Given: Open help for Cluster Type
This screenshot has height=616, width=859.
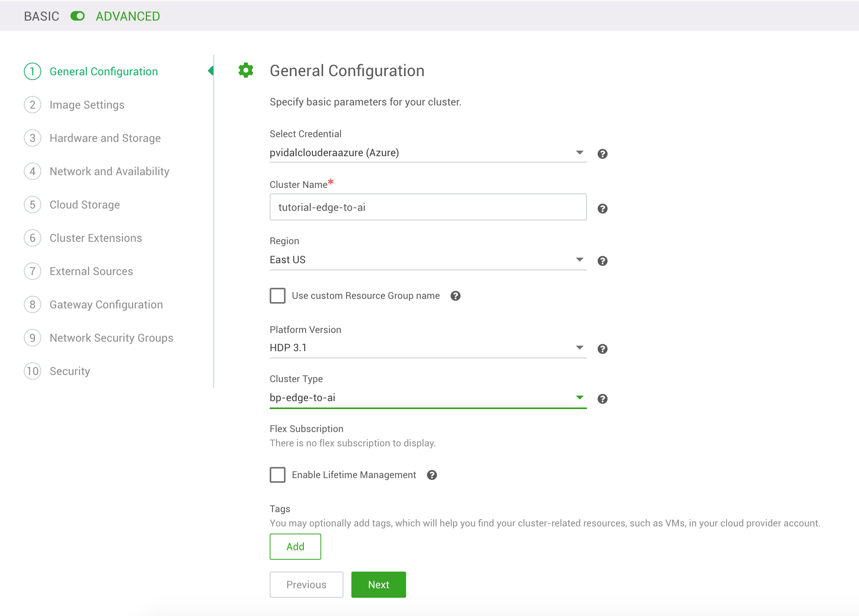Looking at the screenshot, I should pos(602,399).
